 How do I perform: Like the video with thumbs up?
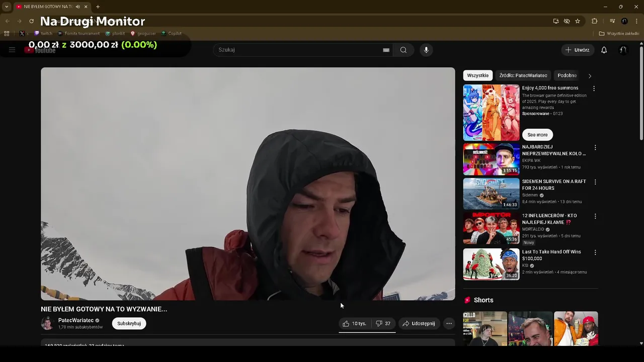pyautogui.click(x=354, y=323)
